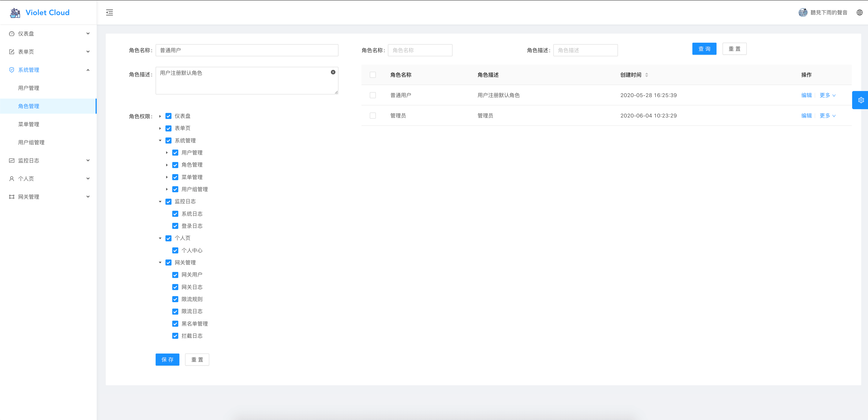Click the 保存 save button
Viewport: 868px width, 420px height.
[x=167, y=360]
